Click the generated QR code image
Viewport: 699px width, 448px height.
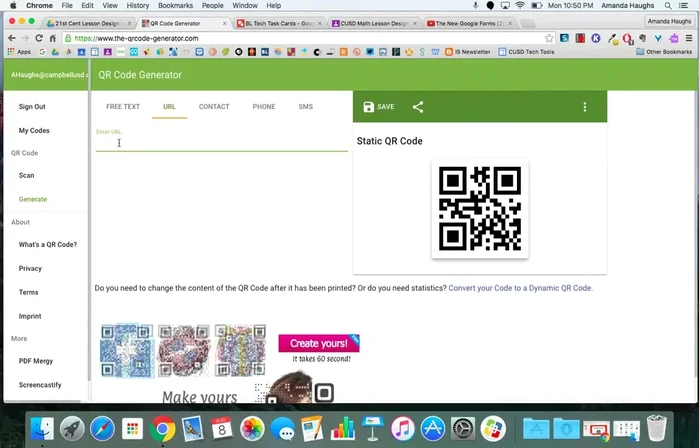pos(479,208)
